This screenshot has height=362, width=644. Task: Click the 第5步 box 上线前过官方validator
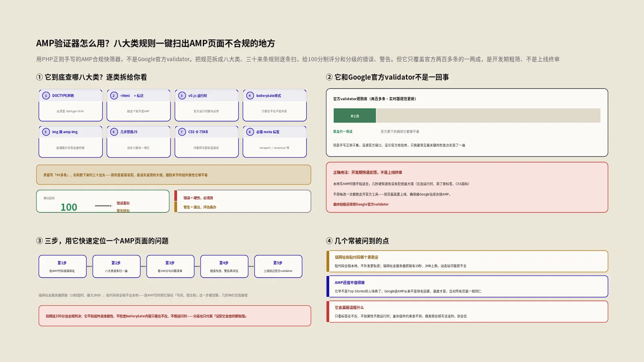278,266
